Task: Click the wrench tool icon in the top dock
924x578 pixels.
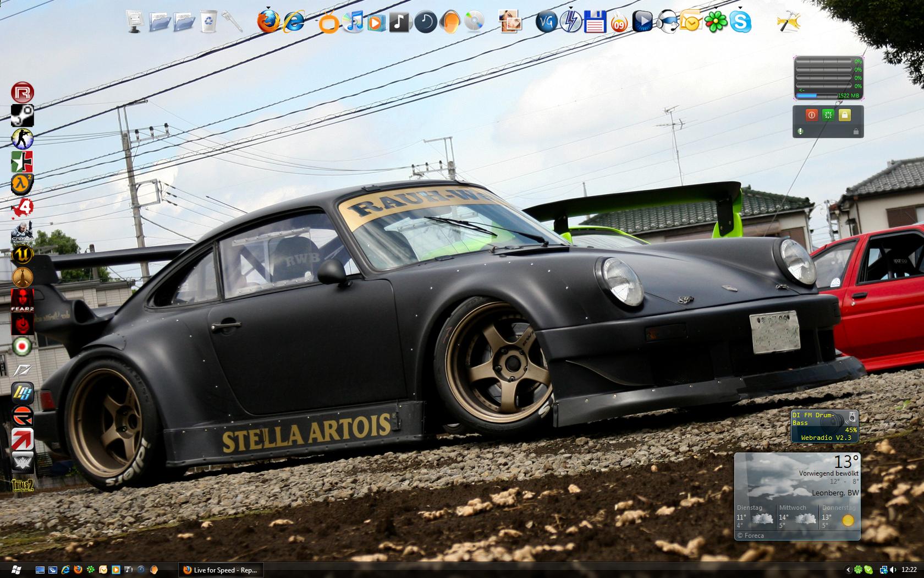Action: click(233, 21)
